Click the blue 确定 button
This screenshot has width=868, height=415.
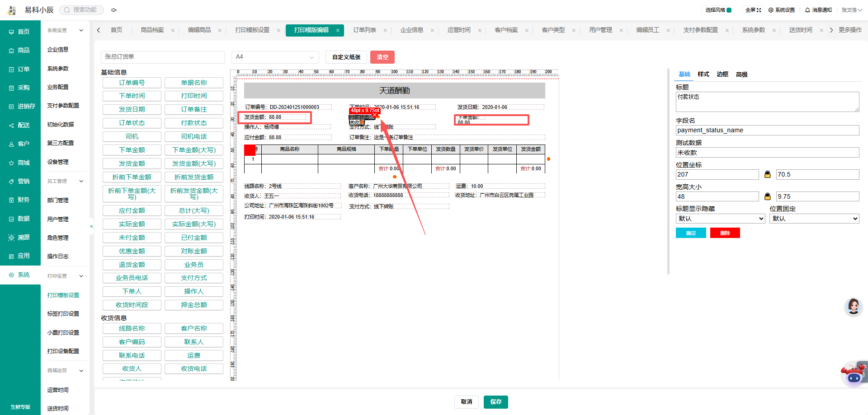tap(691, 233)
